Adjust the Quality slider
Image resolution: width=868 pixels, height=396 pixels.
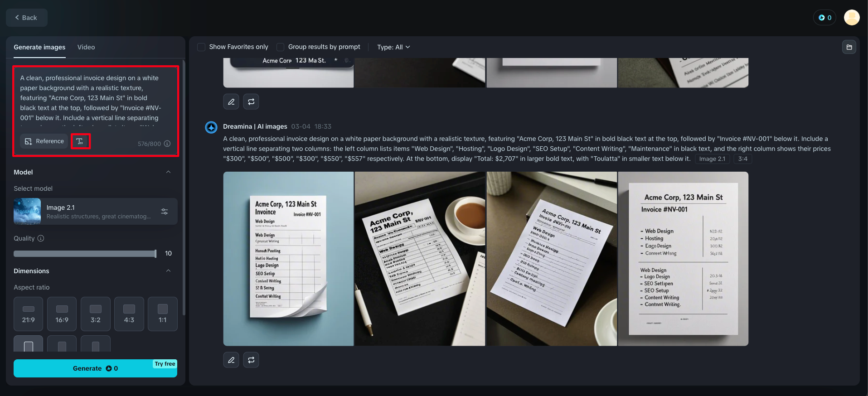point(85,254)
